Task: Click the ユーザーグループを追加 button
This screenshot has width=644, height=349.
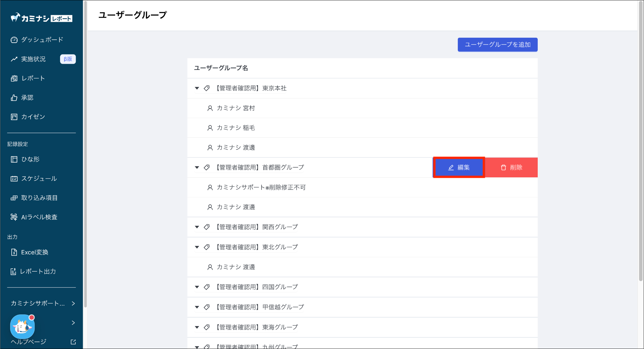Action: (497, 45)
